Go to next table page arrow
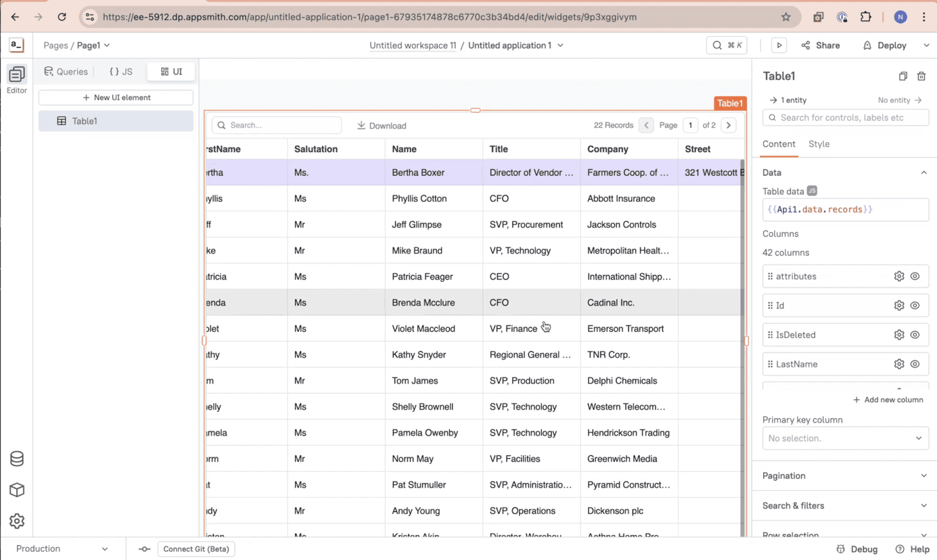Screen dimensions: 937x560 click(x=729, y=125)
